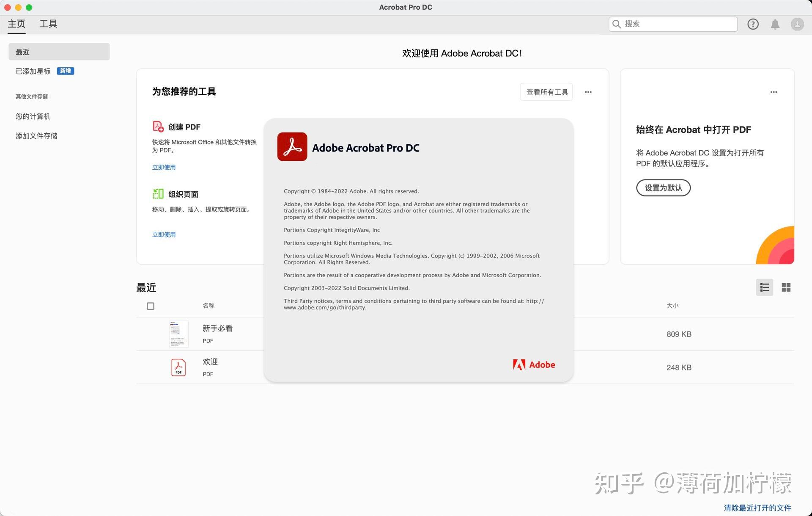Select 已添加星标 in the sidebar
The height and width of the screenshot is (516, 812).
33,71
